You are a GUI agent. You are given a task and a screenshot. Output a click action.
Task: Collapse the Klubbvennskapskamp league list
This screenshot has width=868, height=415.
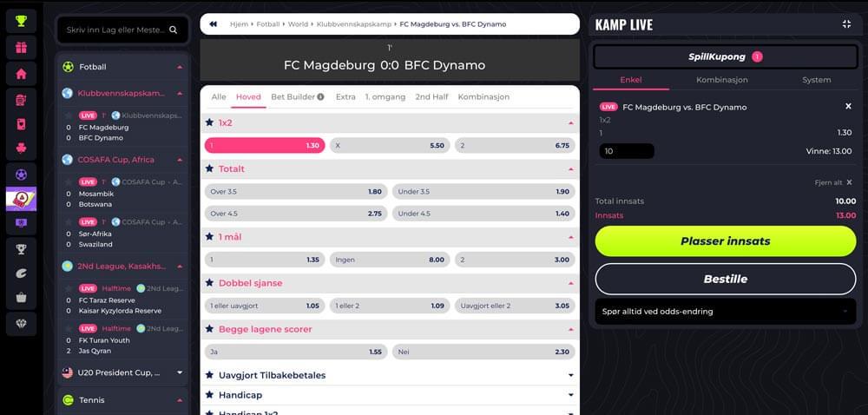180,94
